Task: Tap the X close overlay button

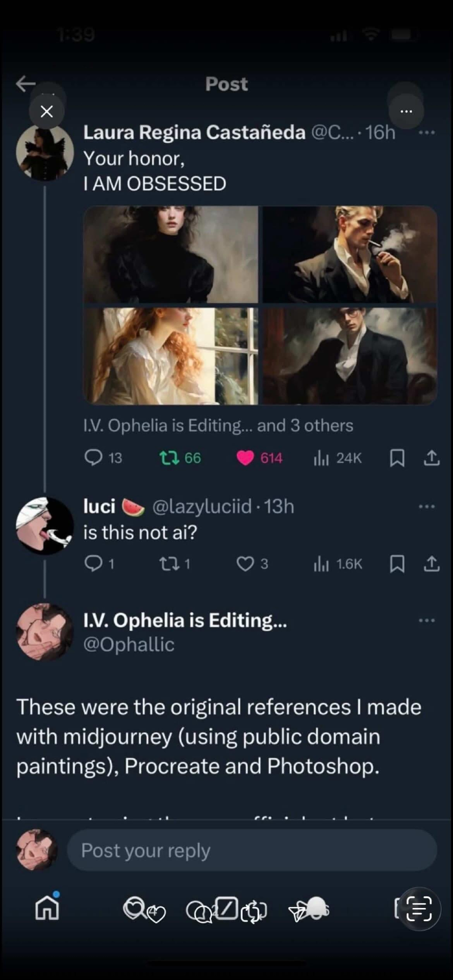Action: click(x=47, y=112)
